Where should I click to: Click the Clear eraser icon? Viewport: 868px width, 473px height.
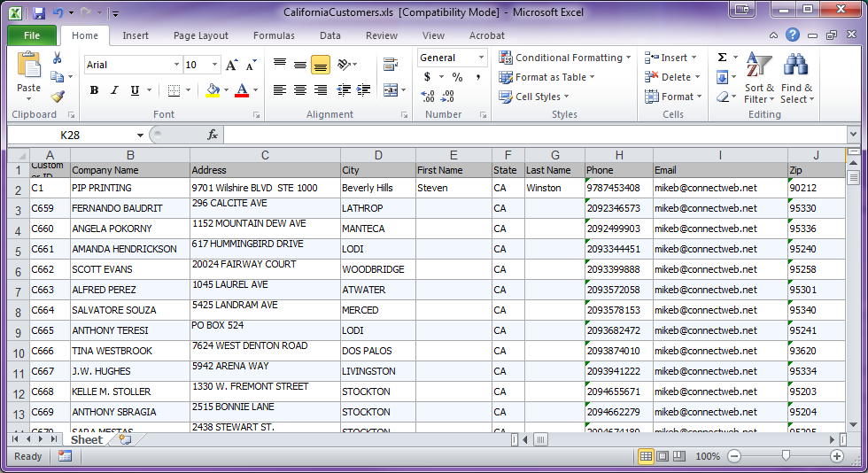tap(722, 97)
